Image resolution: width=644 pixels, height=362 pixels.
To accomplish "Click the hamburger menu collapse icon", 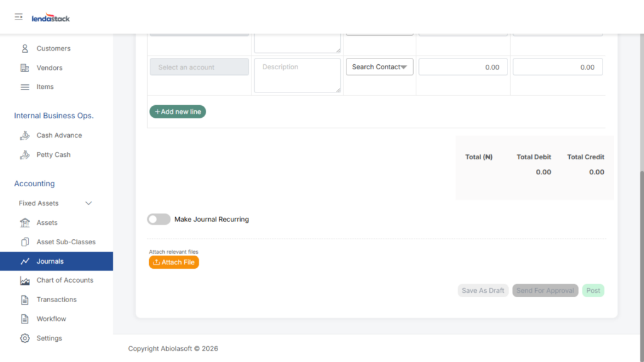I will tap(19, 17).
